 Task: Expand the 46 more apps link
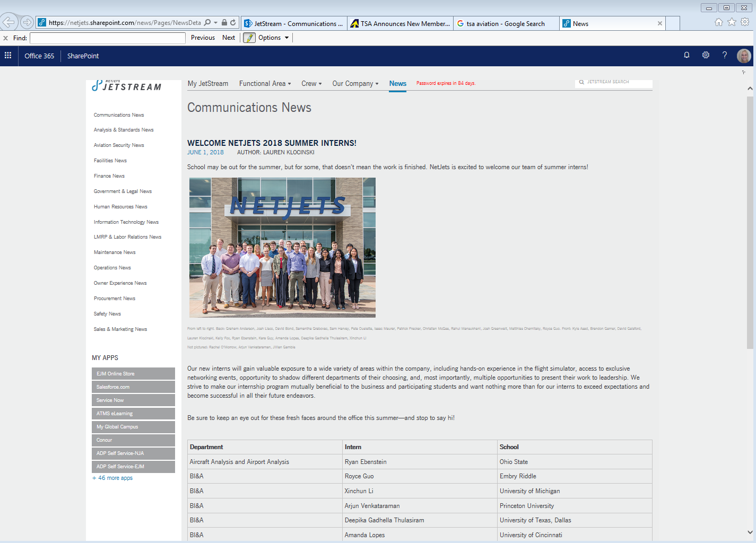pos(112,478)
